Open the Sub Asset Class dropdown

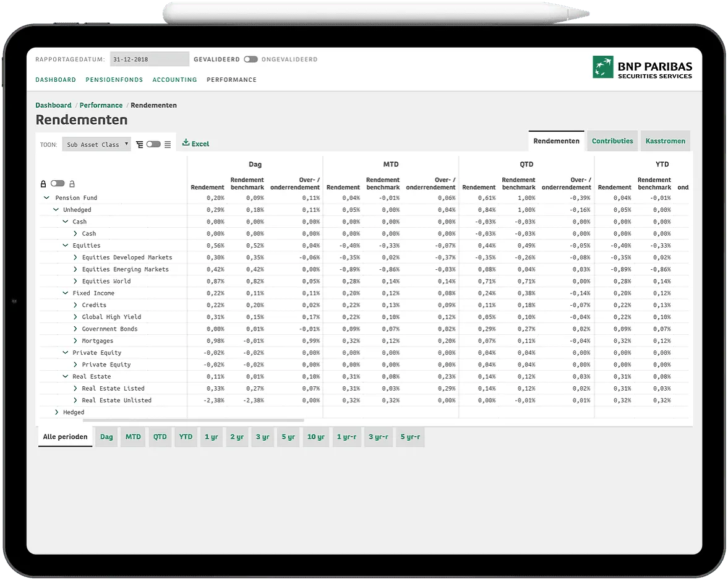coord(96,144)
